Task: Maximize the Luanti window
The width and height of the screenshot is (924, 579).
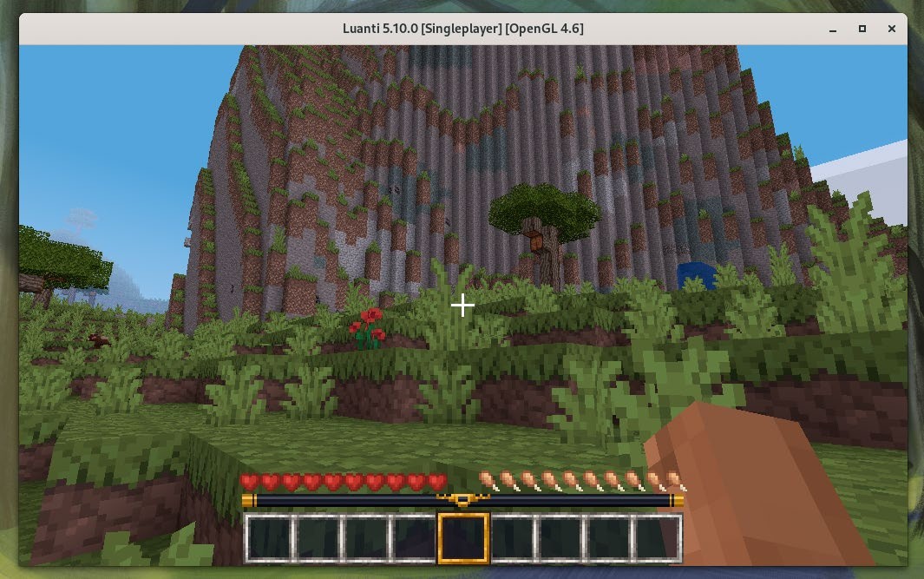Action: [862, 29]
